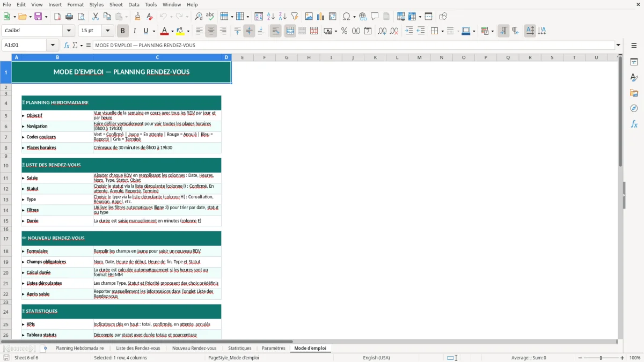Open the Sheet menu
This screenshot has height=362, width=644.
pyautogui.click(x=116, y=4)
